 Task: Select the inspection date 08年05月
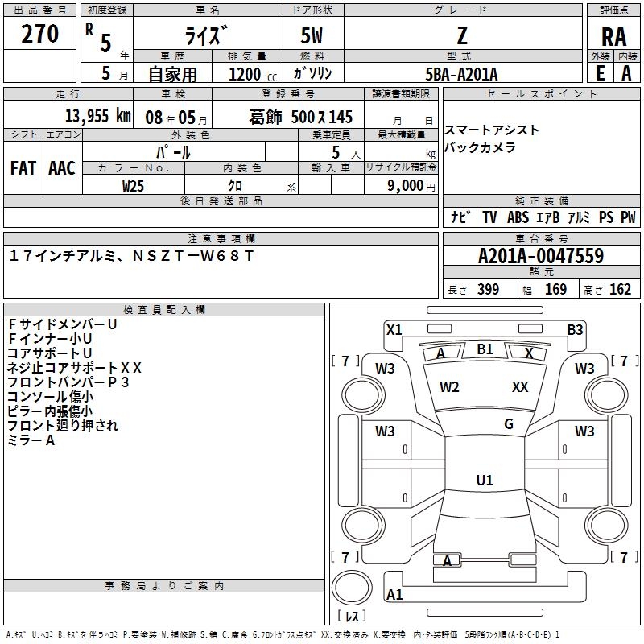tap(176, 118)
